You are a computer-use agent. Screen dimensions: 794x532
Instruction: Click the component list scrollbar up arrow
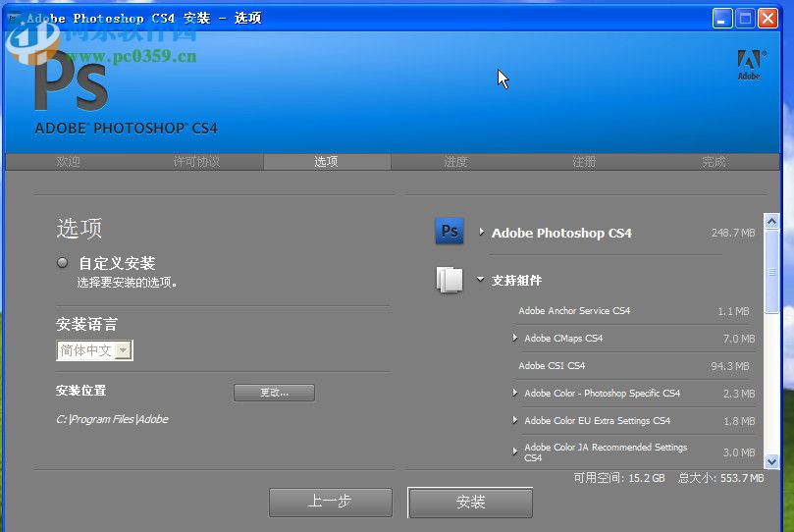coord(771,221)
